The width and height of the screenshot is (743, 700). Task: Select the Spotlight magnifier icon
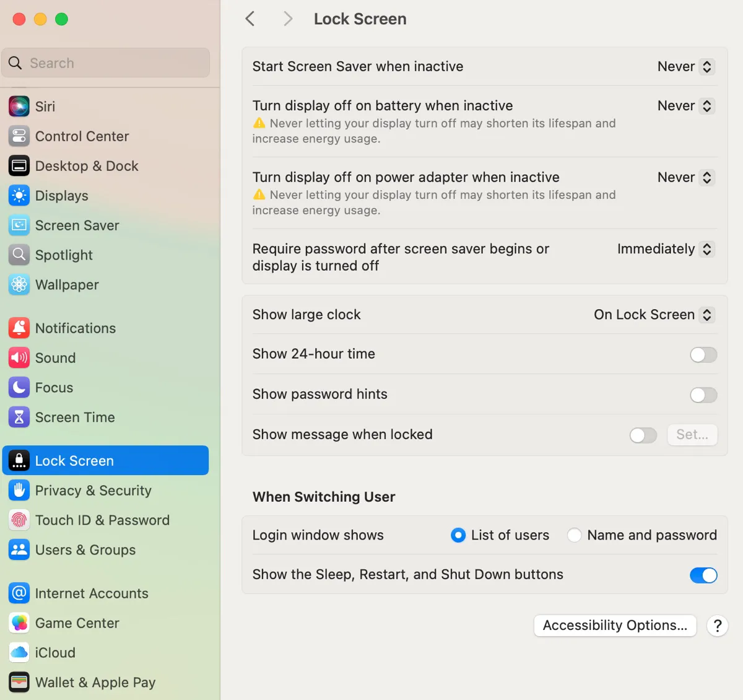point(19,255)
